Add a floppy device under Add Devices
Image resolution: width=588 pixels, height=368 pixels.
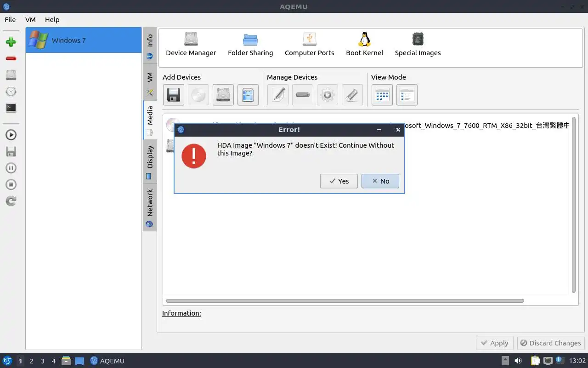point(174,95)
